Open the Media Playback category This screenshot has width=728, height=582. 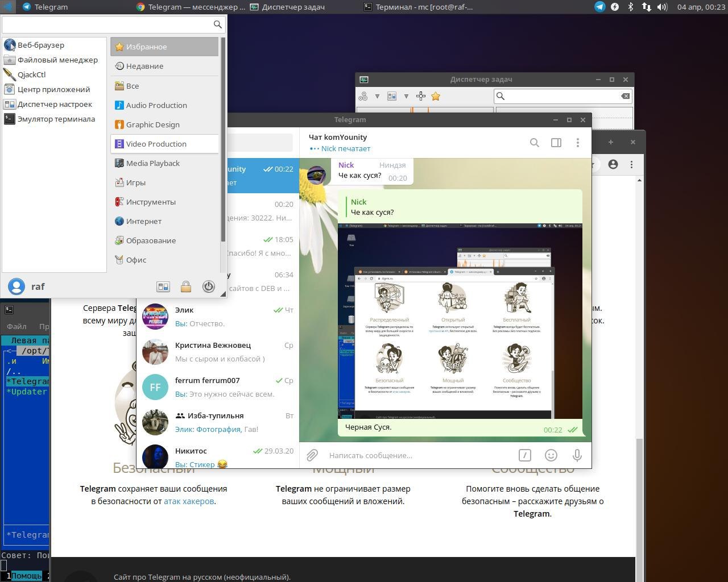[x=164, y=163]
